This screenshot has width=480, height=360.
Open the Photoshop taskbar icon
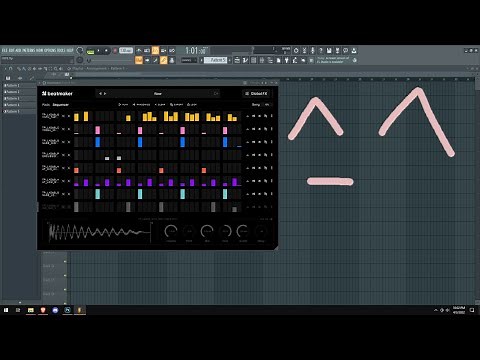click(x=67, y=310)
